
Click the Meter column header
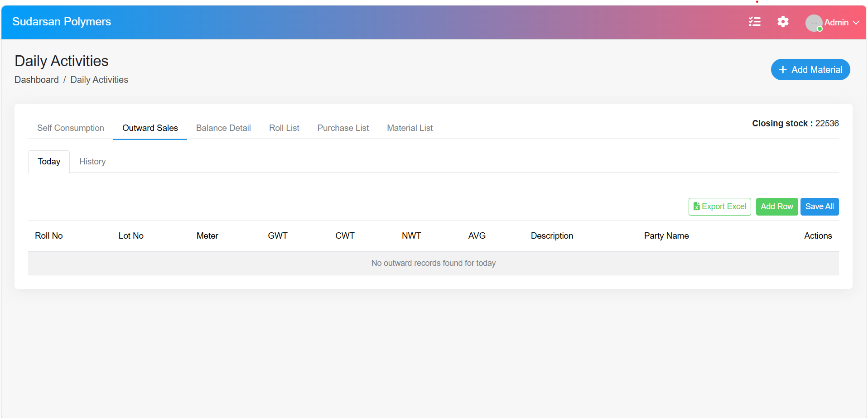[207, 236]
